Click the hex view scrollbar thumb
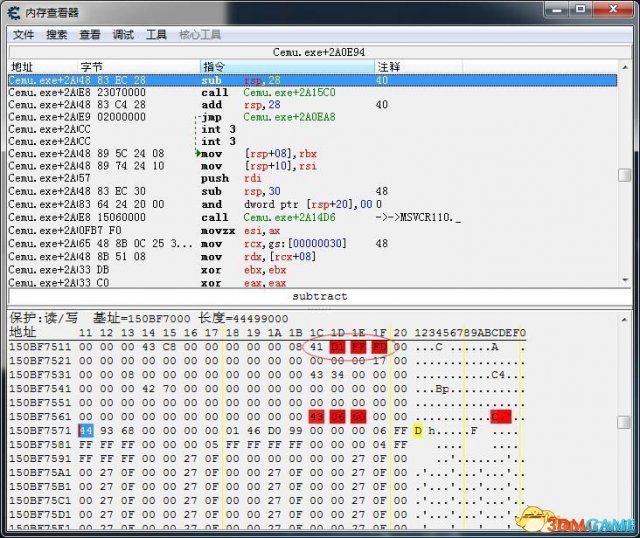Image resolution: width=640 pixels, height=538 pixels. click(625, 422)
